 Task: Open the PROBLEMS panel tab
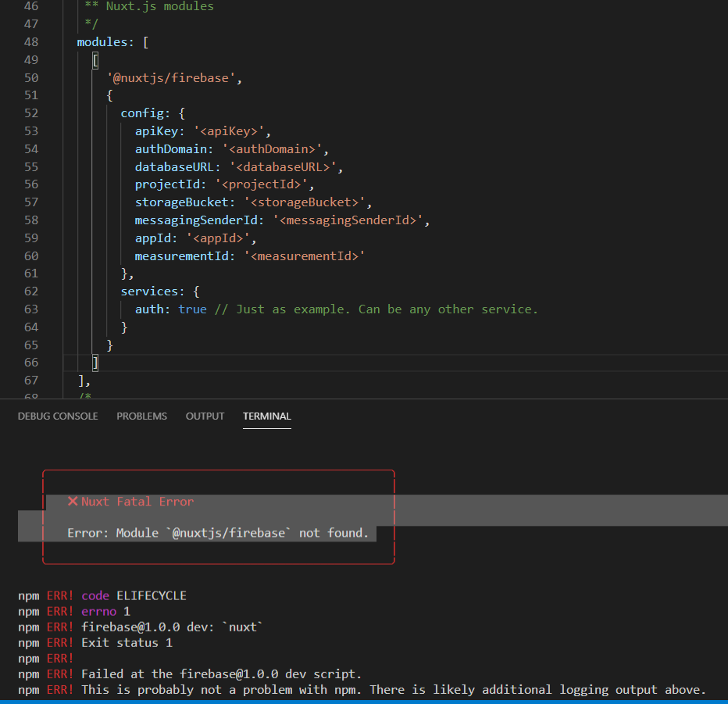click(141, 416)
